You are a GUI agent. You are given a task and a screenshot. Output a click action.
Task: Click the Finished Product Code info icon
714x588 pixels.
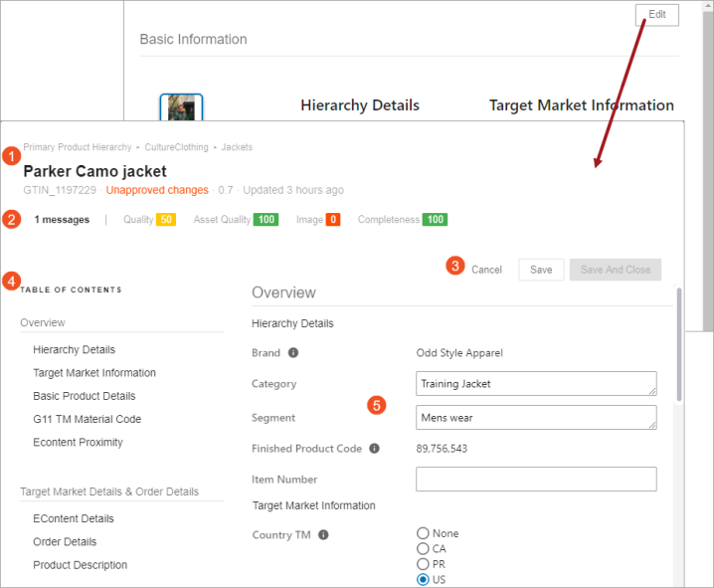(x=374, y=448)
